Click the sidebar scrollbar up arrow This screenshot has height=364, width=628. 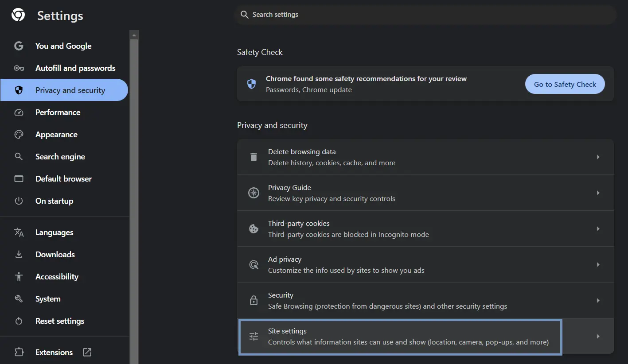tap(134, 35)
